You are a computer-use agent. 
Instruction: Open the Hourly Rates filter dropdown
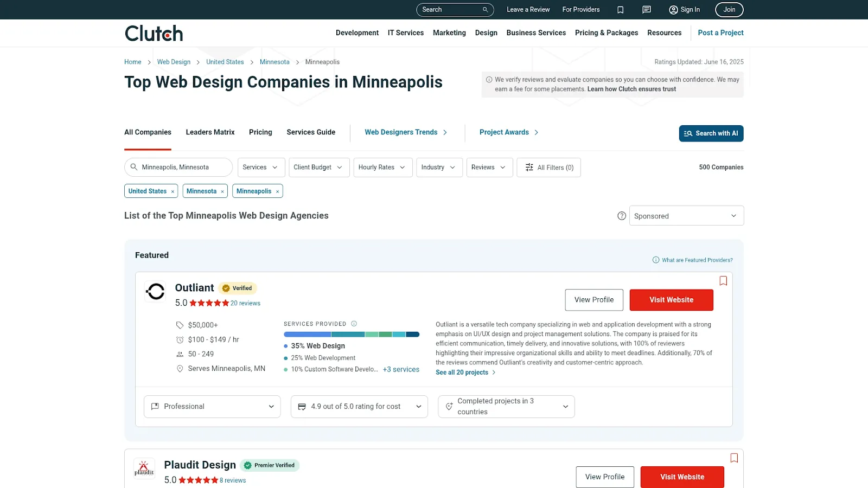pos(382,167)
